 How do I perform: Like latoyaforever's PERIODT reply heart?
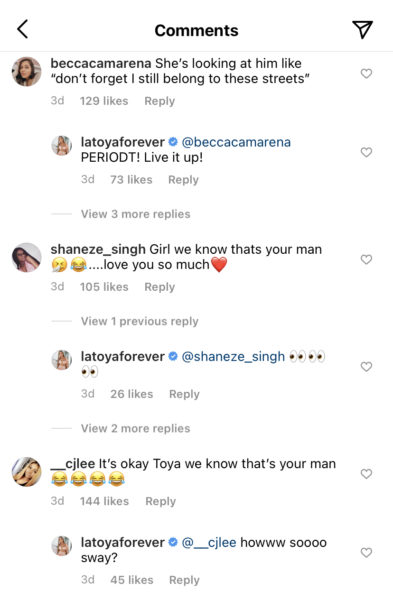[366, 152]
